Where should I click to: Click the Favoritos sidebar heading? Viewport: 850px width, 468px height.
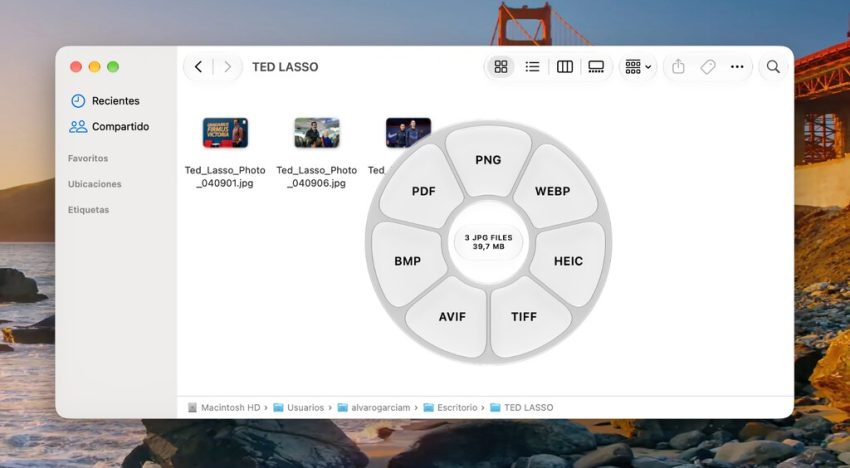[88, 158]
